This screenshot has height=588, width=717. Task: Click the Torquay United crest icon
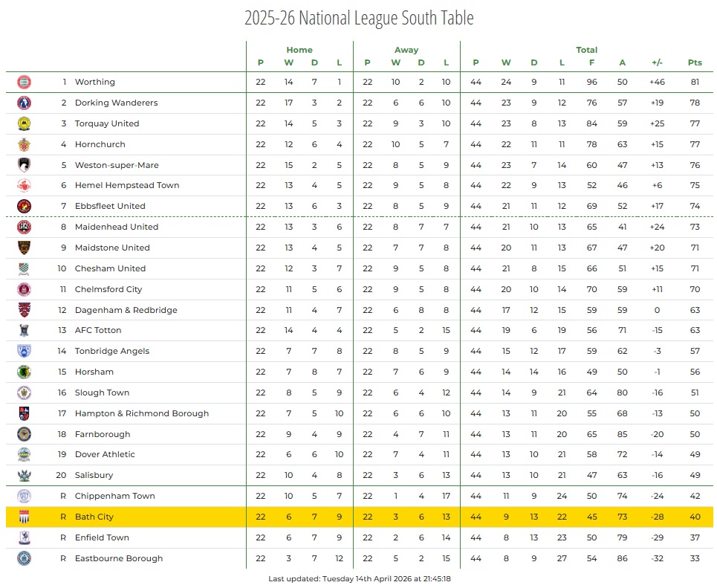click(24, 123)
